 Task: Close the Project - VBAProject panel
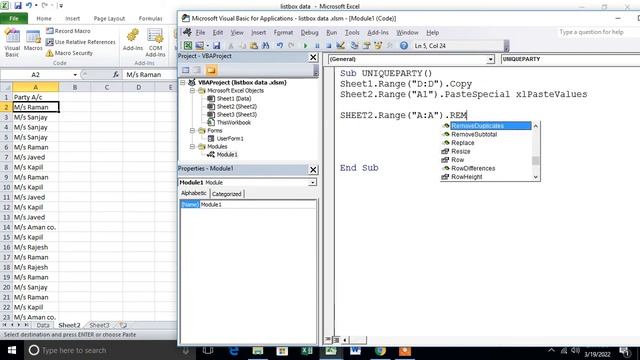[x=313, y=57]
